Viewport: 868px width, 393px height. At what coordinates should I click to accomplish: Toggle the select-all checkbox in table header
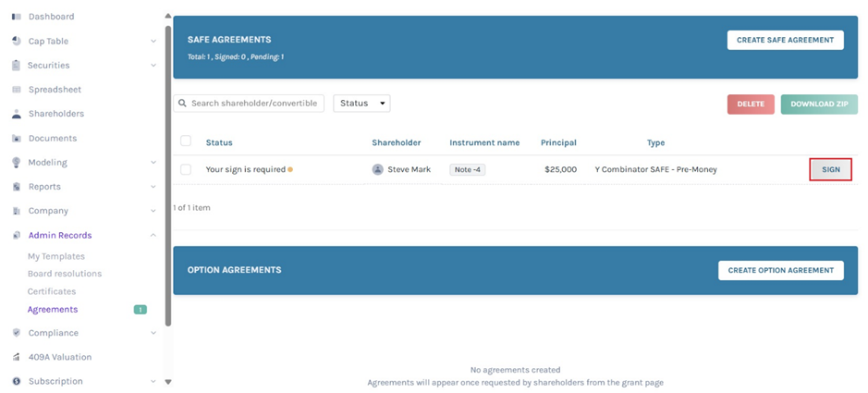click(x=186, y=141)
